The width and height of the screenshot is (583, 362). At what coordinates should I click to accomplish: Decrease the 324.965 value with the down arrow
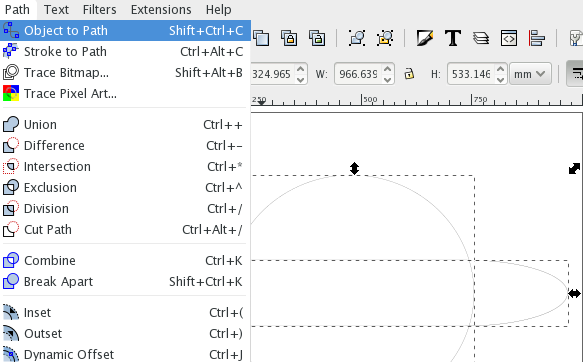point(300,79)
